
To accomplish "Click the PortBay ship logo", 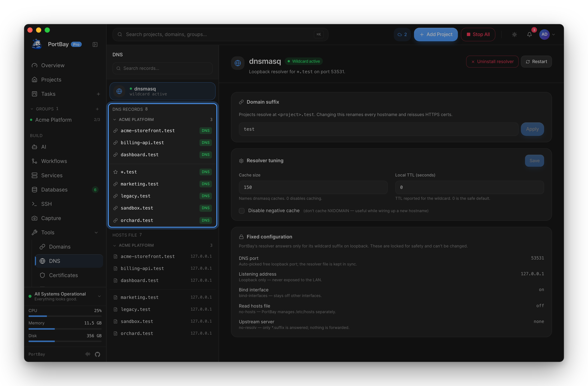I will [x=37, y=44].
